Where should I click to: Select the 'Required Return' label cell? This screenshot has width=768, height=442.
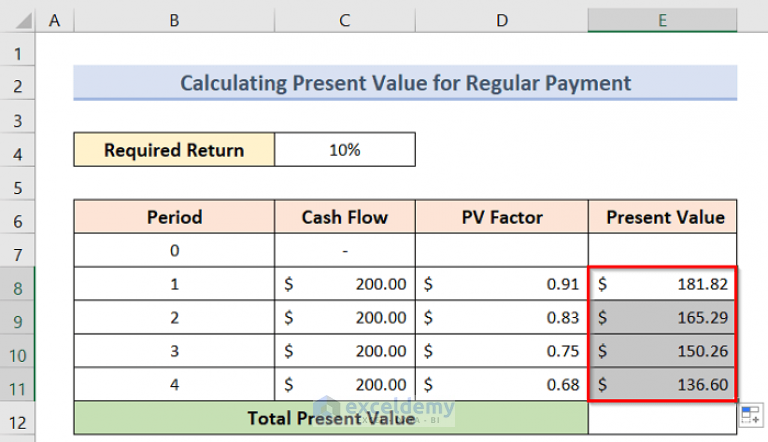(x=174, y=149)
